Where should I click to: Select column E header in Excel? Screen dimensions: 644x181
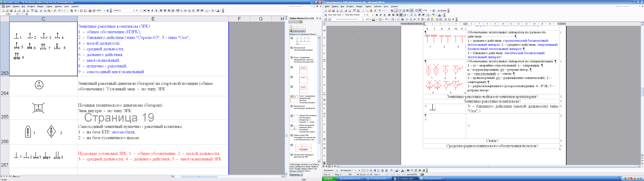tap(153, 19)
